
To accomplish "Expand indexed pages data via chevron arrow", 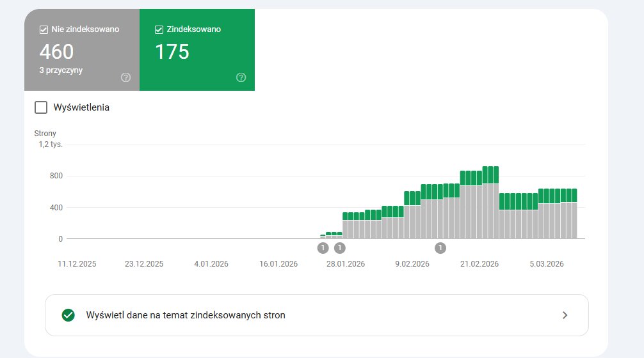I will tap(565, 315).
